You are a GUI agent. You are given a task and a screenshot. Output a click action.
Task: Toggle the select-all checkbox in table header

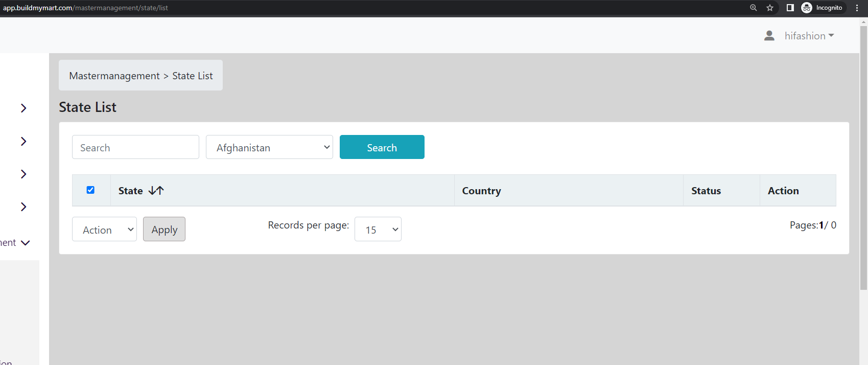point(90,190)
